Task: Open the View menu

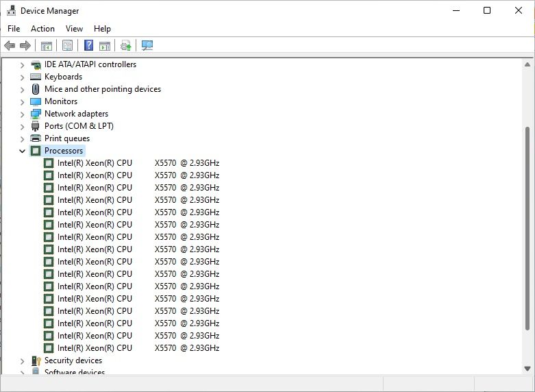Action: (74, 29)
